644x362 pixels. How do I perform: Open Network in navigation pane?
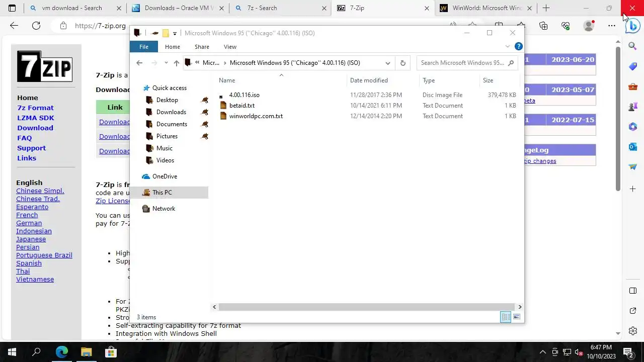(x=164, y=209)
